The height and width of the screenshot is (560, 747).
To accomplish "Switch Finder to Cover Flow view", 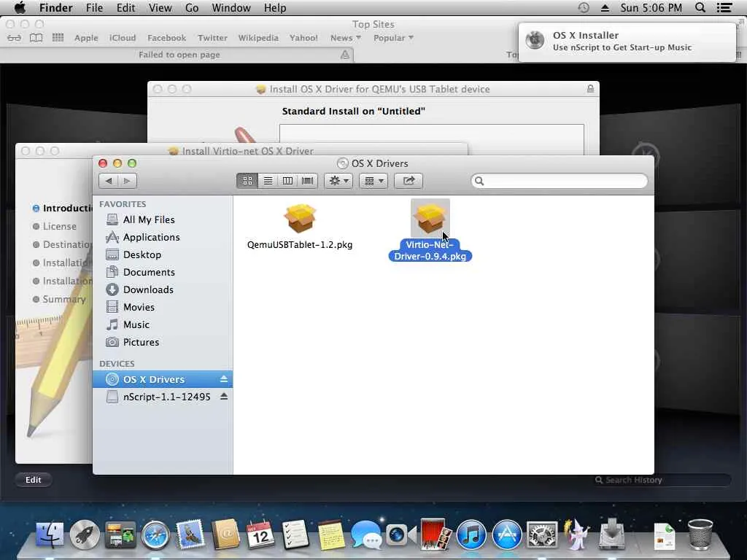I will point(308,181).
